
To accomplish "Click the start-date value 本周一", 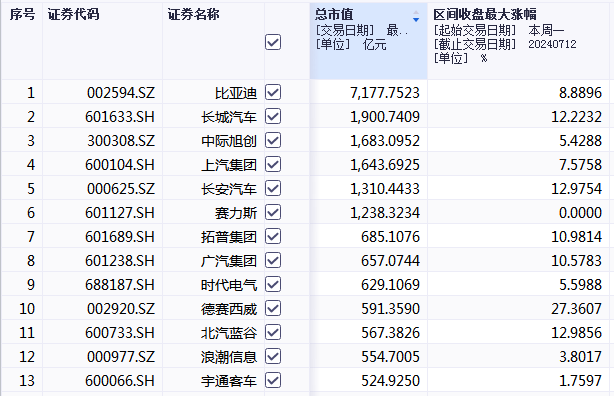I will pyautogui.click(x=546, y=30).
